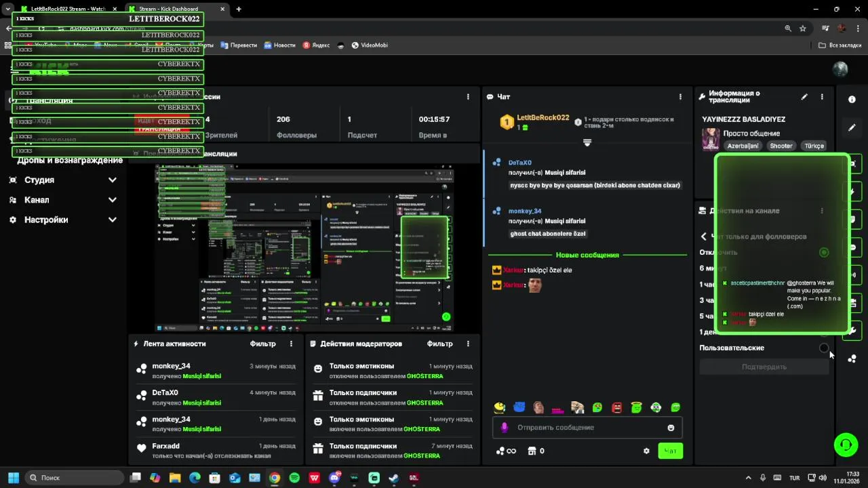The width and height of the screenshot is (868, 488).
Task: Insert the blue fist emote
Action: (x=519, y=407)
